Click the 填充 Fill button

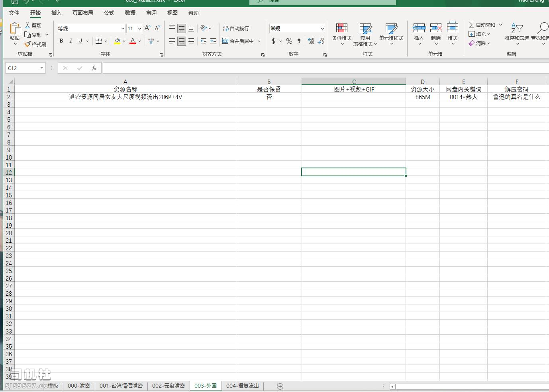pyautogui.click(x=480, y=34)
